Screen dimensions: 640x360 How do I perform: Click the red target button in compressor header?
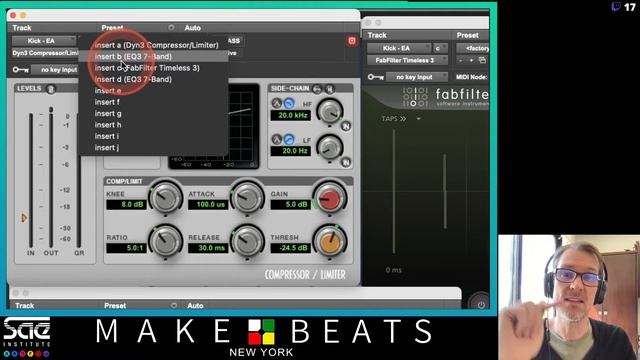point(352,41)
